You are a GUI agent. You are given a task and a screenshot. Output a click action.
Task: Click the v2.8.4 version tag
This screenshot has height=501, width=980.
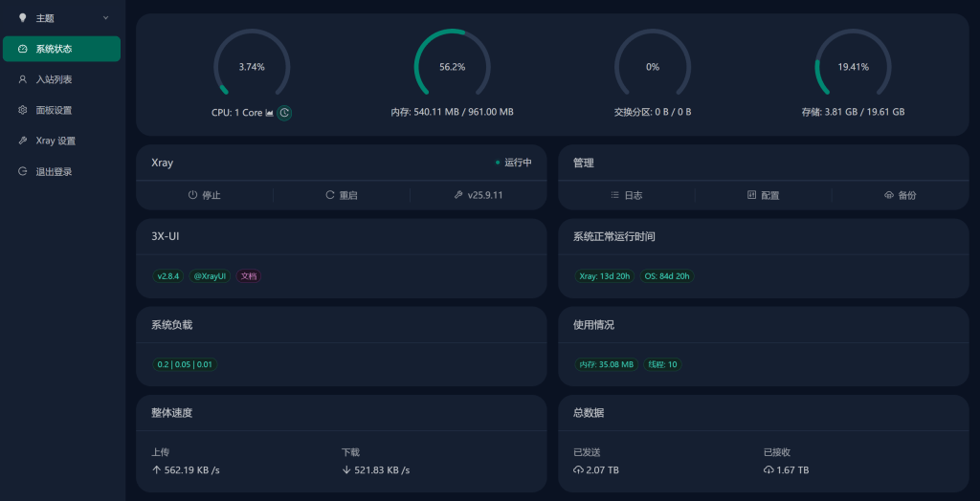167,276
